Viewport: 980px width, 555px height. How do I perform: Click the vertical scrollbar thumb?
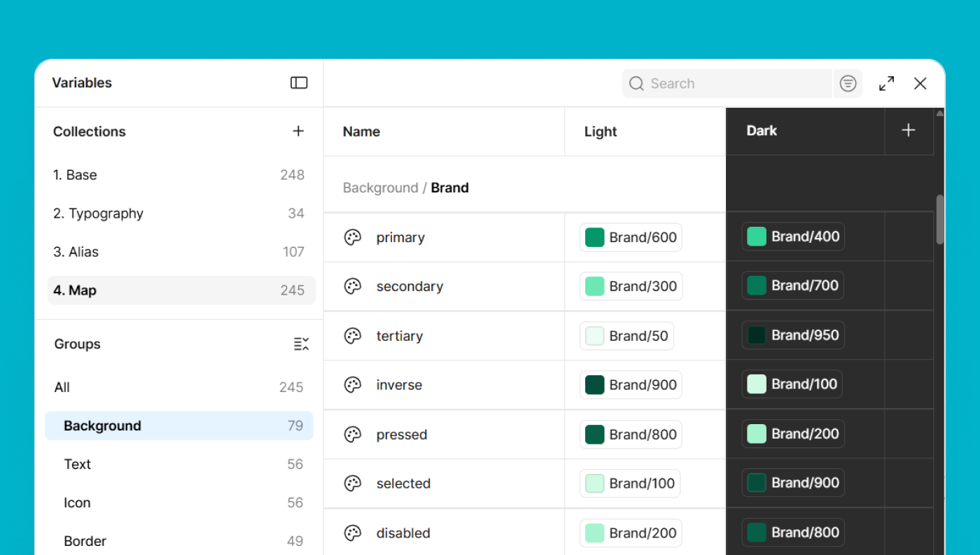point(940,219)
